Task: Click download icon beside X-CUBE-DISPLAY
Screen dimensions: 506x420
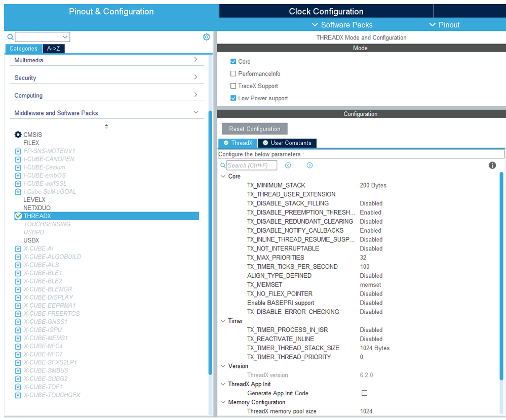Action: coord(18,297)
